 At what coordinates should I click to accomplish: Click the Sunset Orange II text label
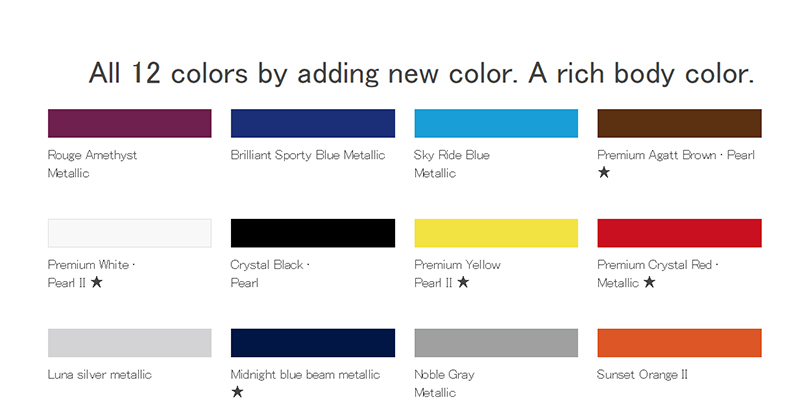point(642,375)
